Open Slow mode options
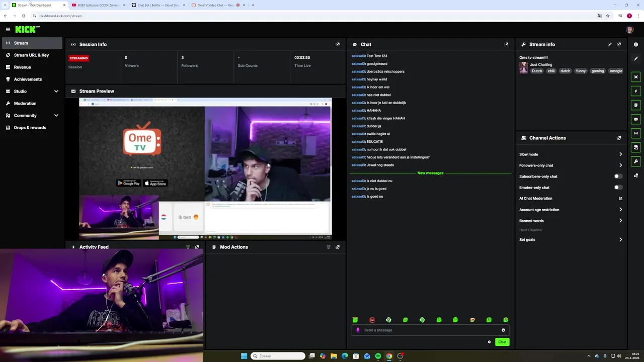The height and width of the screenshot is (362, 644). tap(571, 154)
